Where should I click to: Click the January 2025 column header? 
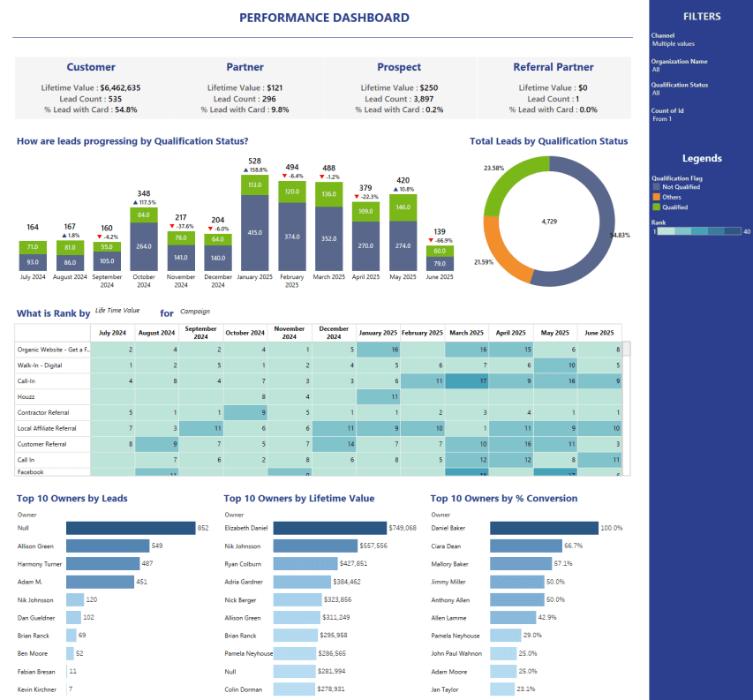[x=379, y=333]
